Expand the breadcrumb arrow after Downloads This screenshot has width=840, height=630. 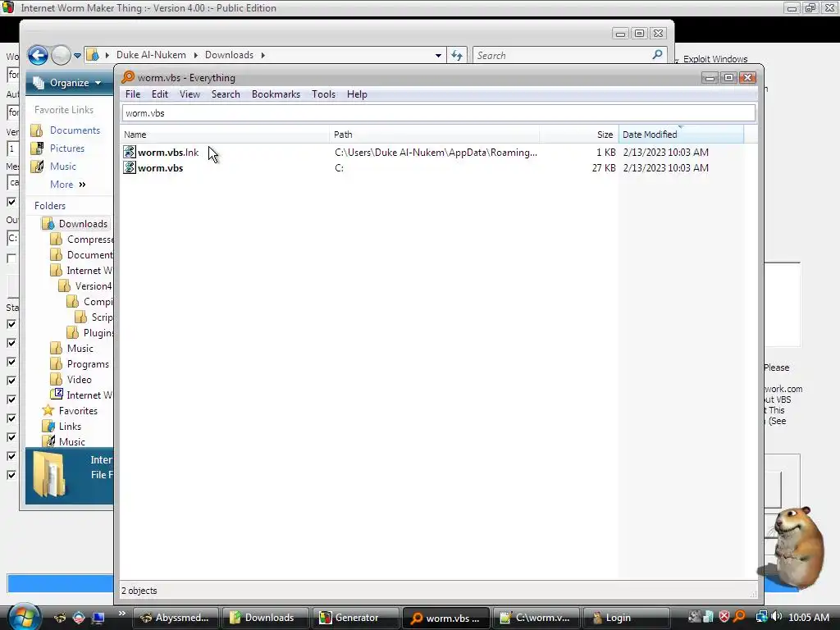(x=262, y=55)
